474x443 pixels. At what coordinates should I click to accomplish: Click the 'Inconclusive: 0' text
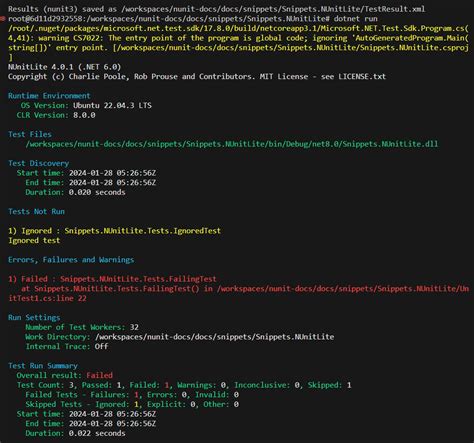tap(267, 385)
